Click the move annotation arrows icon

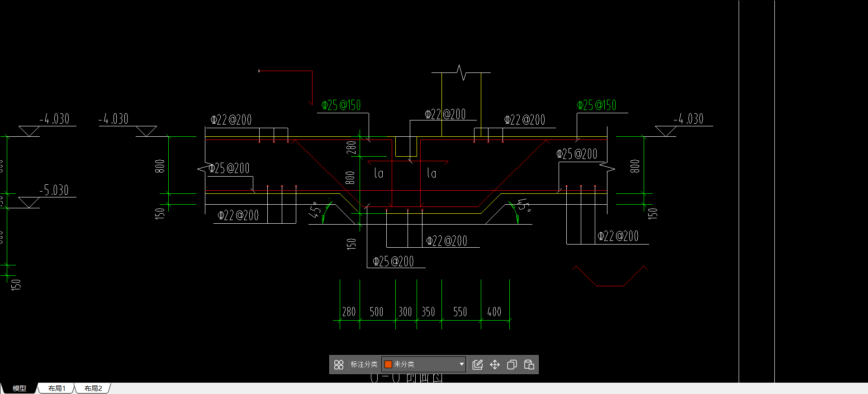pyautogui.click(x=495, y=365)
